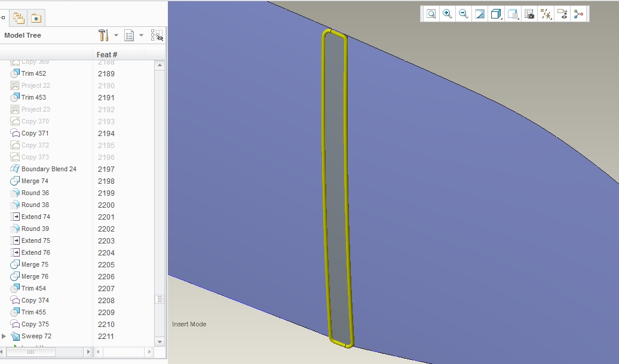This screenshot has width=619, height=364.
Task: Expand the Sweep 72 feature
Action: 4,336
